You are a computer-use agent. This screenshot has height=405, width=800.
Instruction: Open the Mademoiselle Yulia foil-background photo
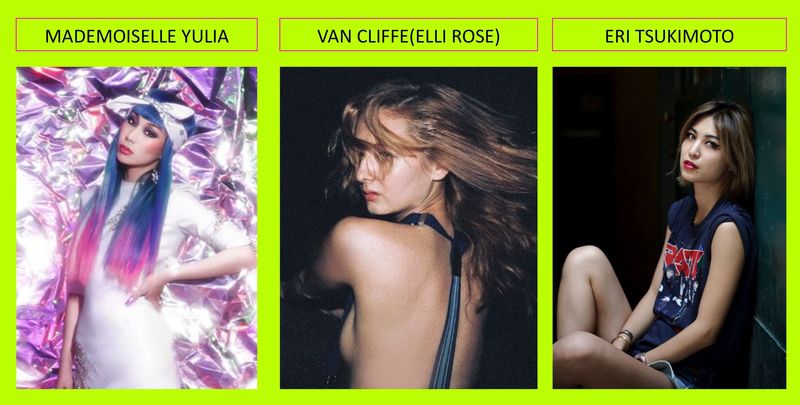pyautogui.click(x=137, y=228)
